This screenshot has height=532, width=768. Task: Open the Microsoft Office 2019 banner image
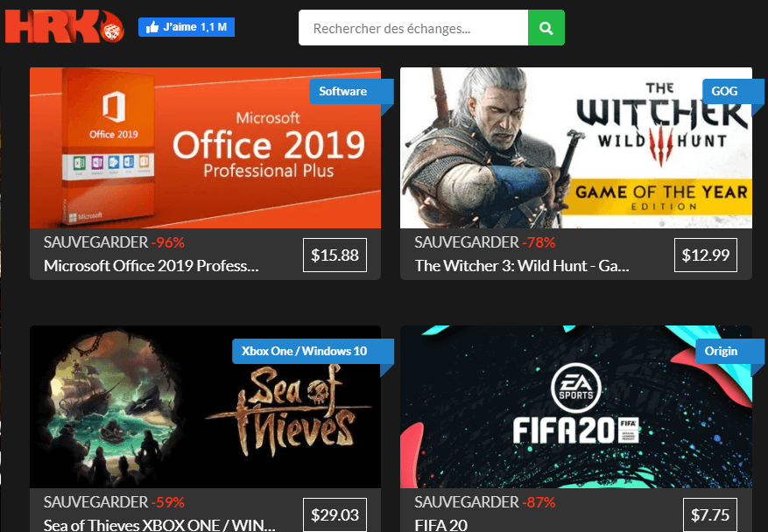pyautogui.click(x=205, y=148)
